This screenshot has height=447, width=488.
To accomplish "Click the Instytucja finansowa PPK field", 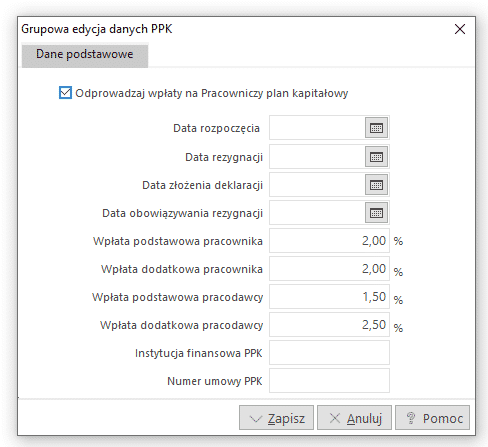I will point(329,353).
